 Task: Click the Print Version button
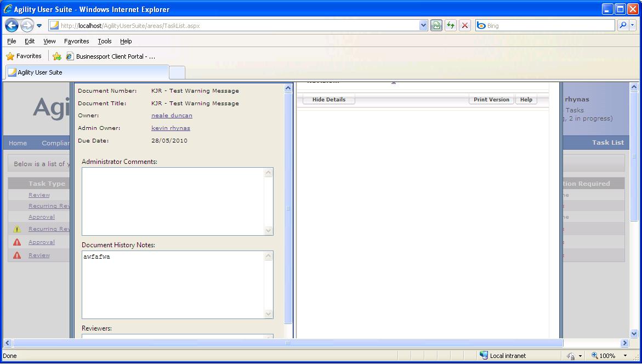coord(491,99)
